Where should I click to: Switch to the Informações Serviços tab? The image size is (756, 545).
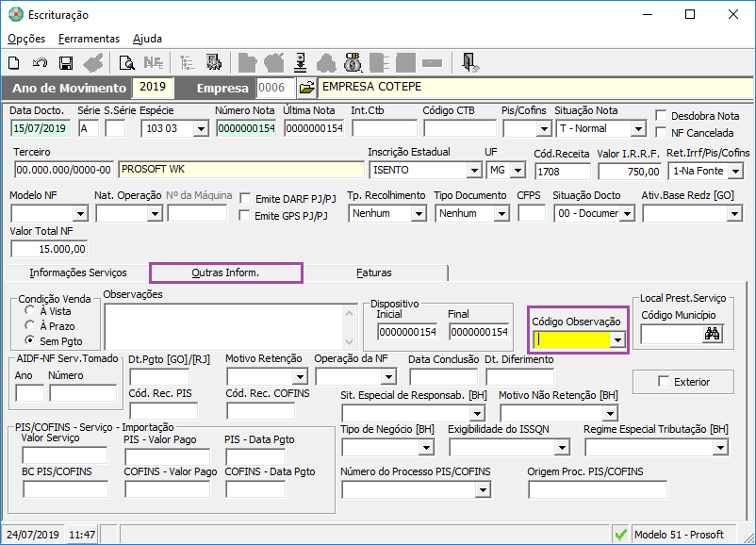click(77, 272)
